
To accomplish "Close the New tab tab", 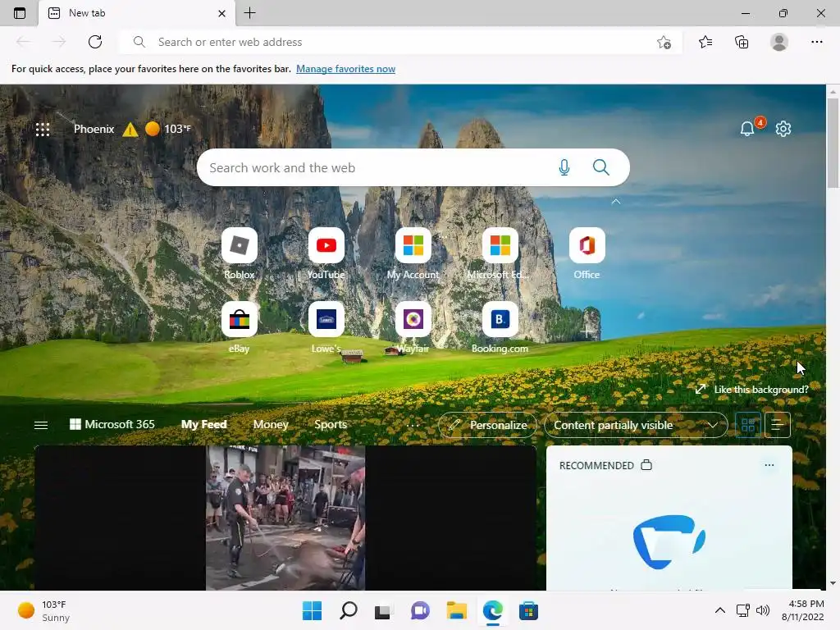I will click(221, 13).
